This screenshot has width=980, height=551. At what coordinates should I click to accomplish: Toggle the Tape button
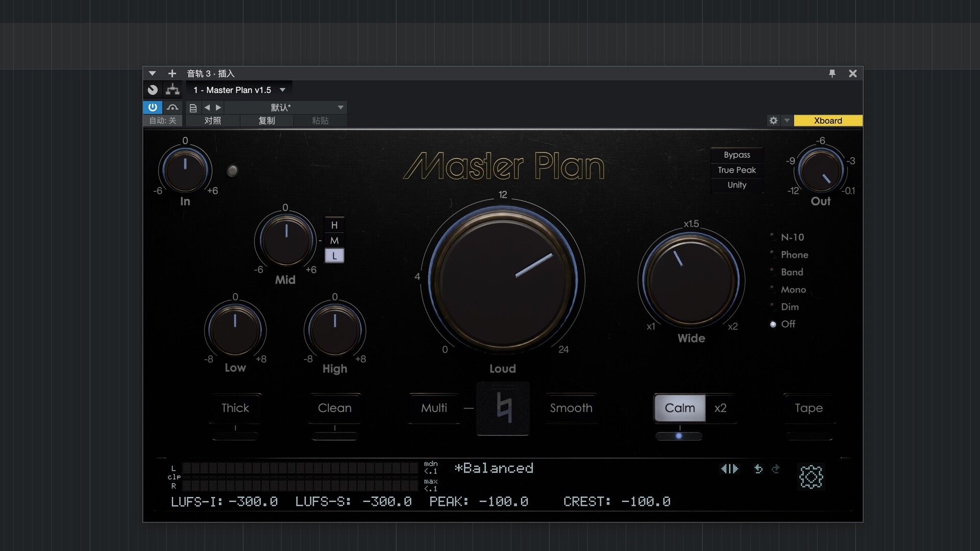pyautogui.click(x=809, y=408)
